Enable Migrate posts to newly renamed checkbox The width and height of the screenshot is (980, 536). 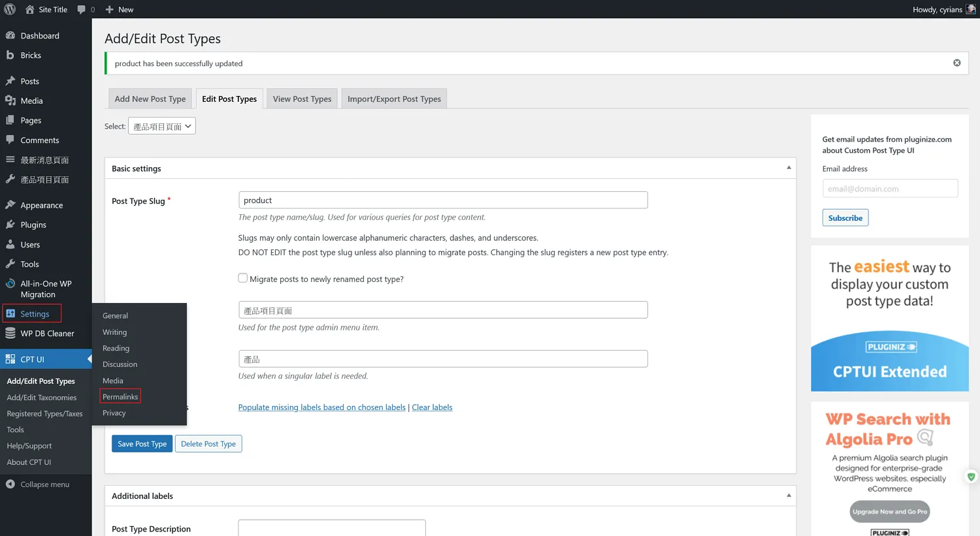pyautogui.click(x=243, y=278)
